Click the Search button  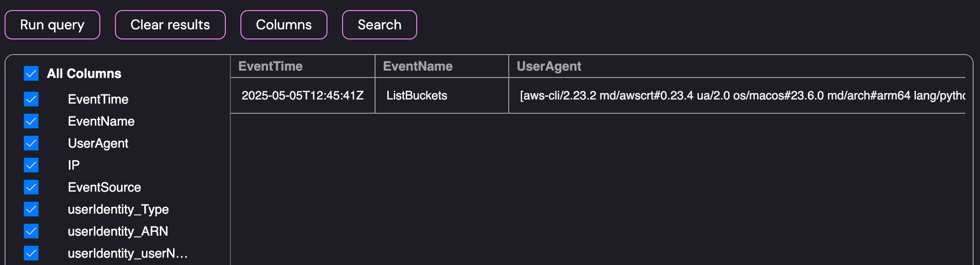click(379, 25)
